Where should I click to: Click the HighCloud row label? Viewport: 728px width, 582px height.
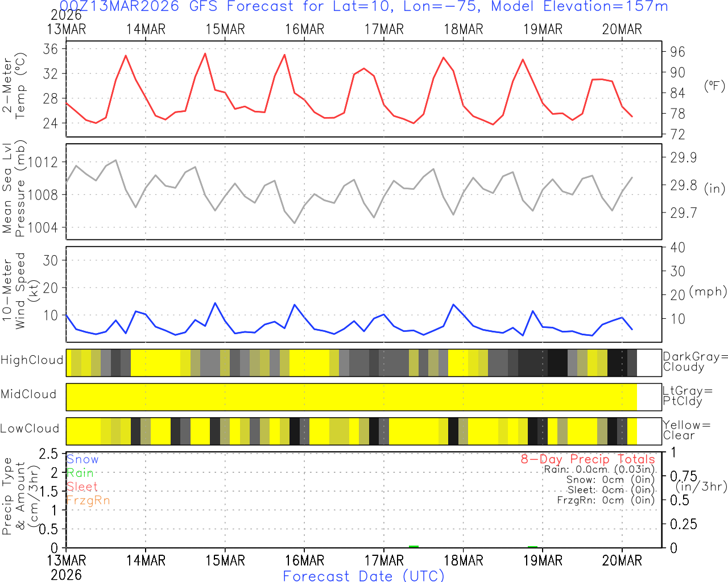[x=32, y=360]
